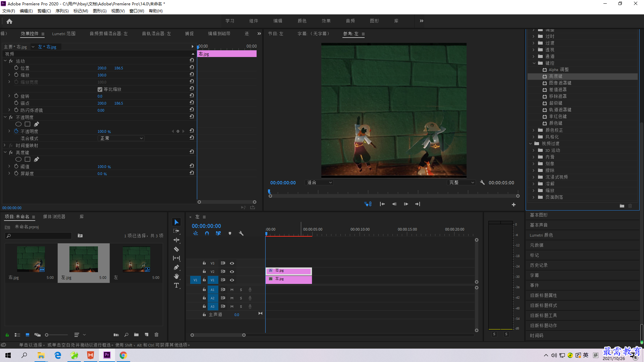Open playback resolution 完整 dropdown
644x362 pixels.
[x=462, y=183]
